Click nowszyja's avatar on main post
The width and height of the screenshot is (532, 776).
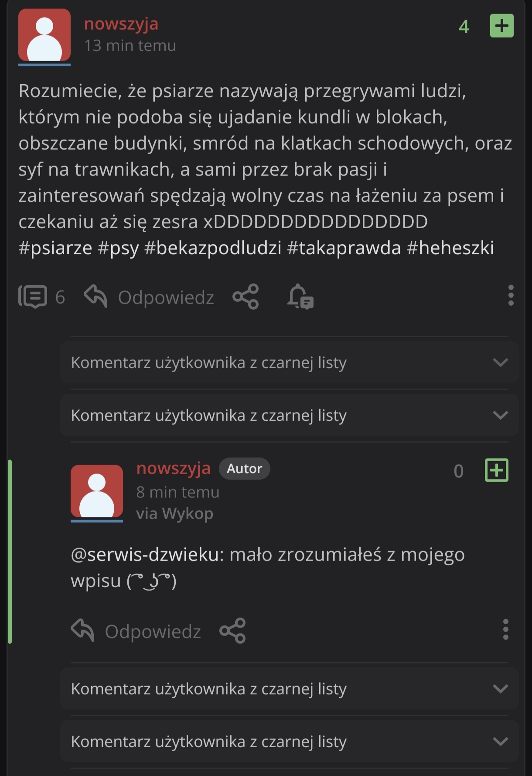(x=44, y=36)
